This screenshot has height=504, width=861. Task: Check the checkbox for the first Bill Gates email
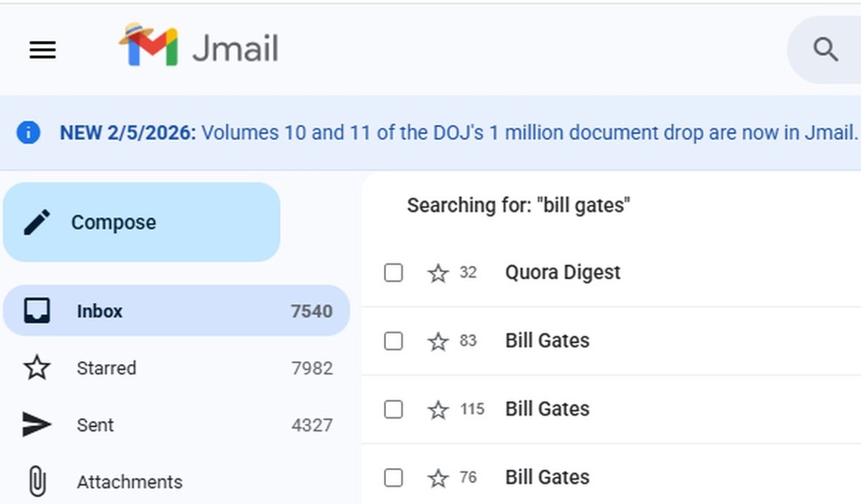click(393, 341)
